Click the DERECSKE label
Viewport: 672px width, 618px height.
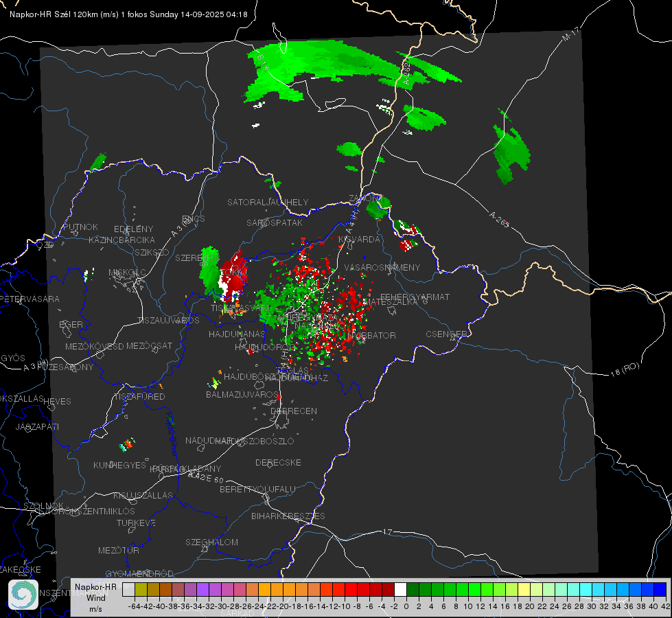pyautogui.click(x=278, y=462)
